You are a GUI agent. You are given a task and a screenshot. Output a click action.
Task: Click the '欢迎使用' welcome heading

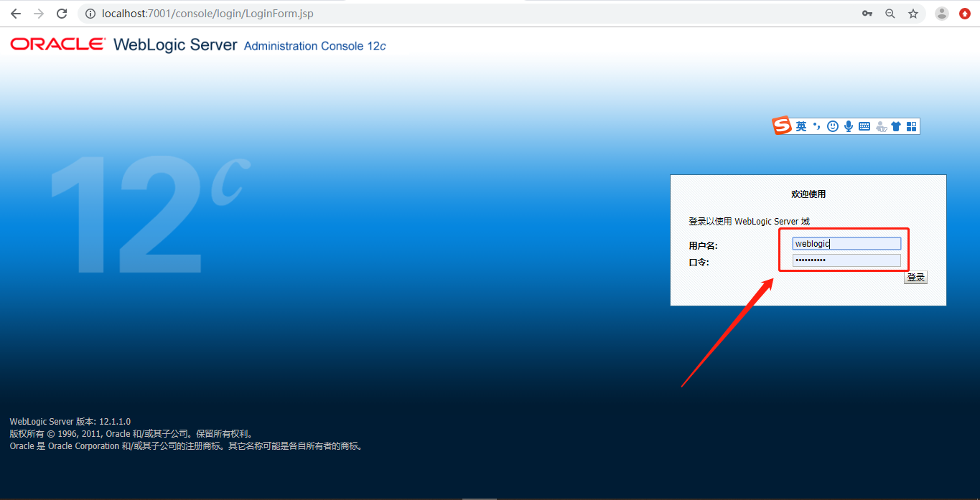pyautogui.click(x=808, y=194)
